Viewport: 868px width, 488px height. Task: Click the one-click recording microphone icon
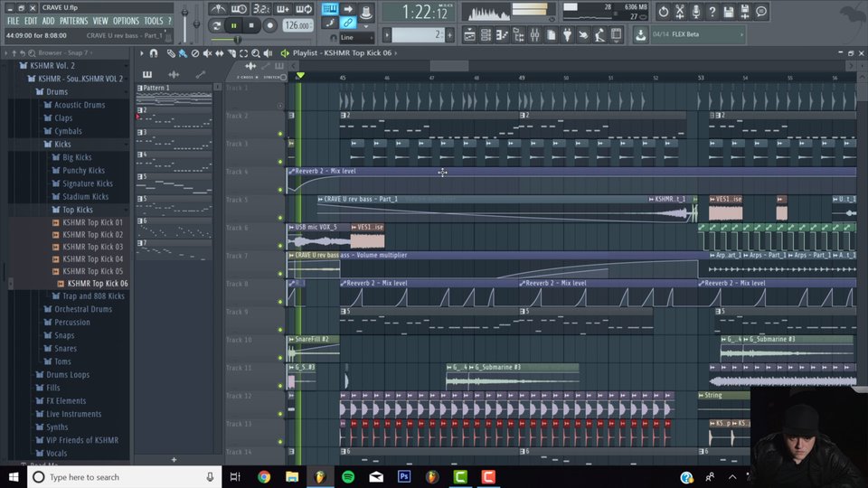coord(696,11)
